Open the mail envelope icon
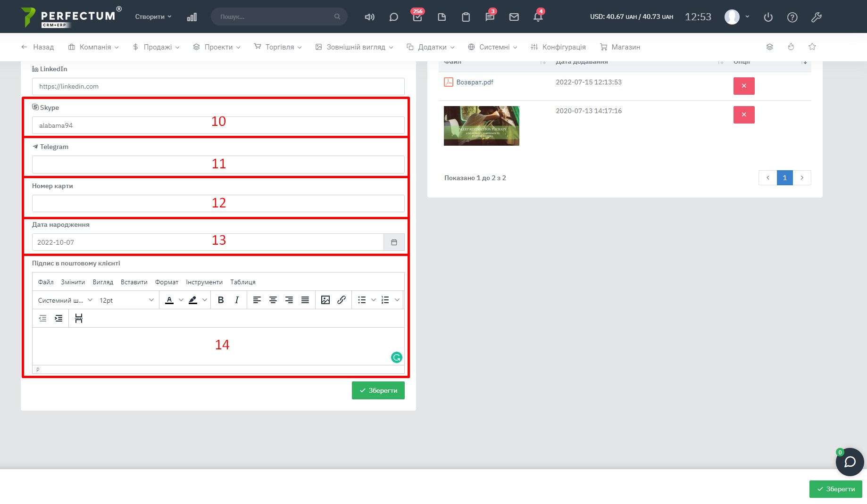 pos(514,17)
